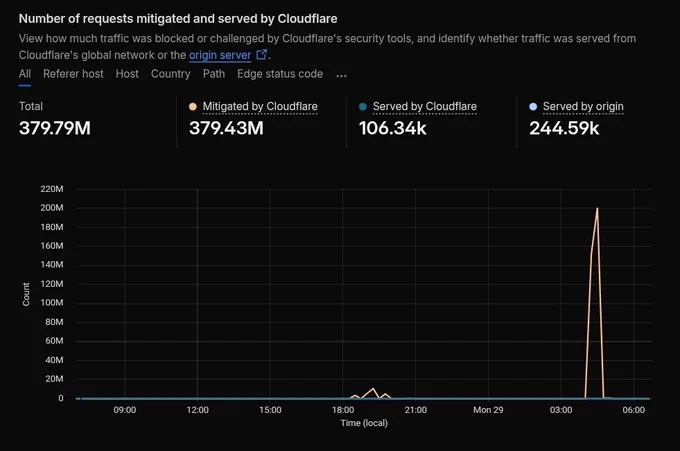
Task: Click the teal Served by Cloudflare dot
Action: 363,107
